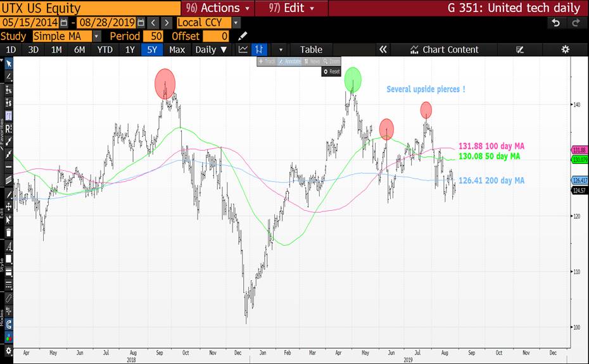The image size is (589, 364).
Task: Select the Max range tab
Action: [x=177, y=49]
